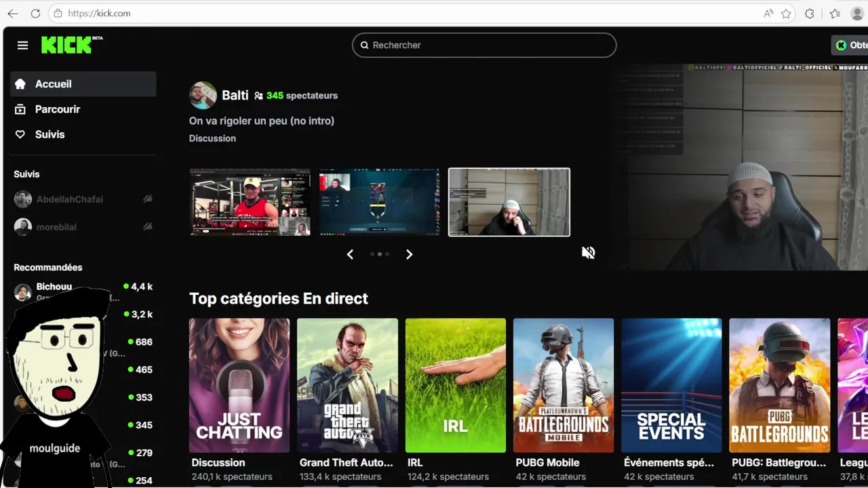Go back using browser back arrow
Image resolution: width=868 pixels, height=488 pixels.
point(12,14)
